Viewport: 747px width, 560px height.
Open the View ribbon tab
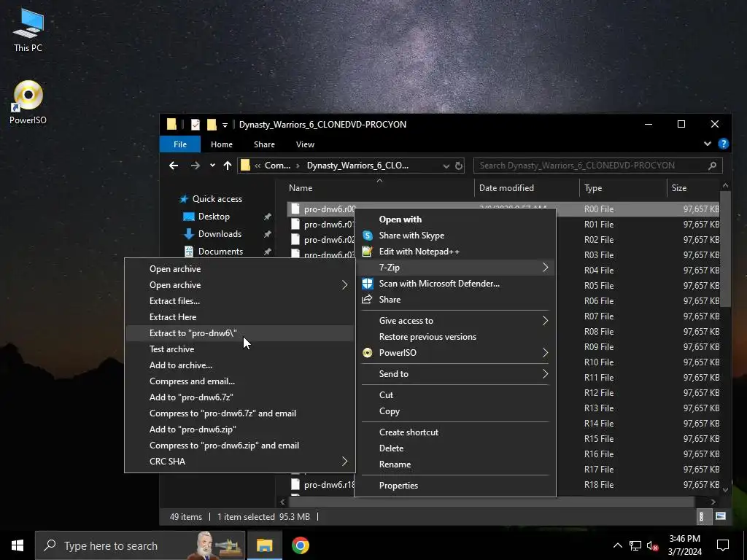(305, 144)
